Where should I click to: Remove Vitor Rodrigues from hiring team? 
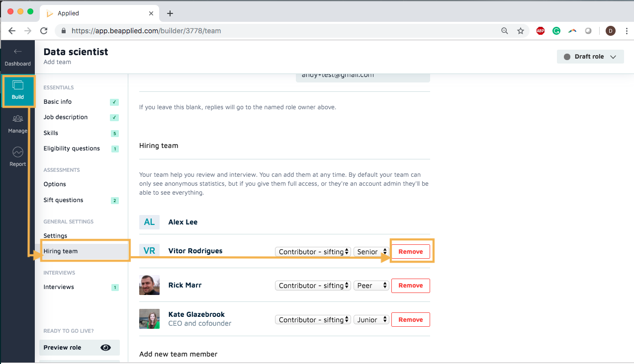[x=411, y=252]
